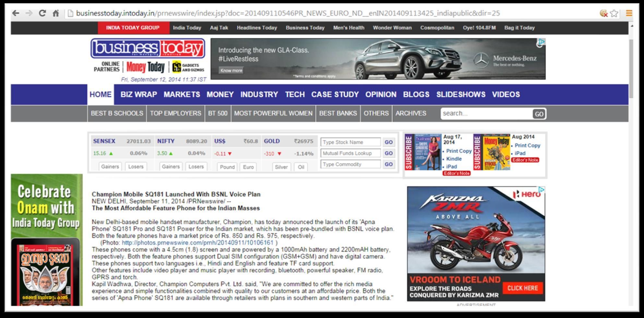Click the page vertical scrollbar thumb
644x318 pixels.
pyautogui.click(x=631, y=69)
